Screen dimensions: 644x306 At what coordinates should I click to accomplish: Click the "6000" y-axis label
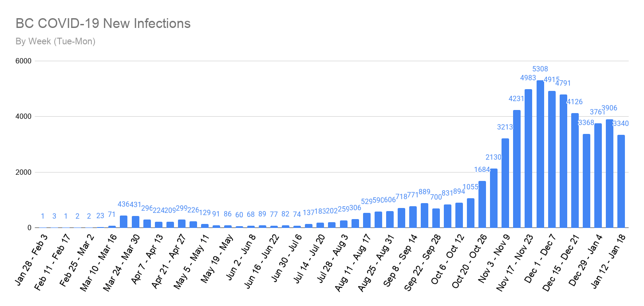[x=24, y=61]
